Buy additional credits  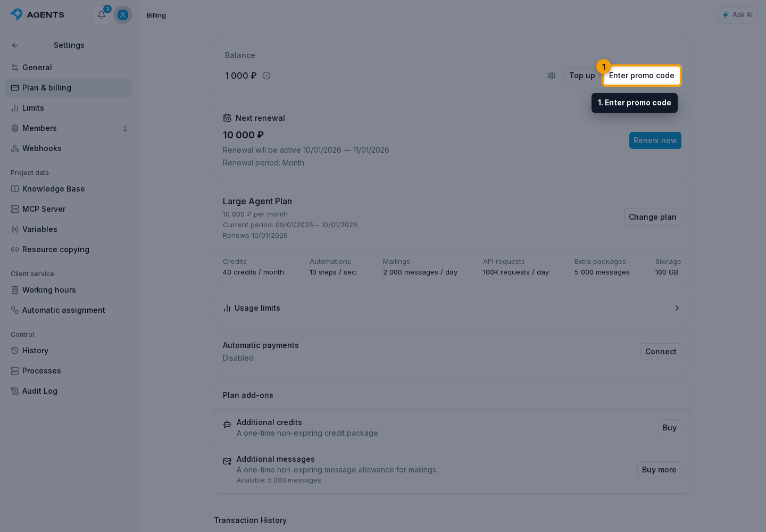click(670, 428)
